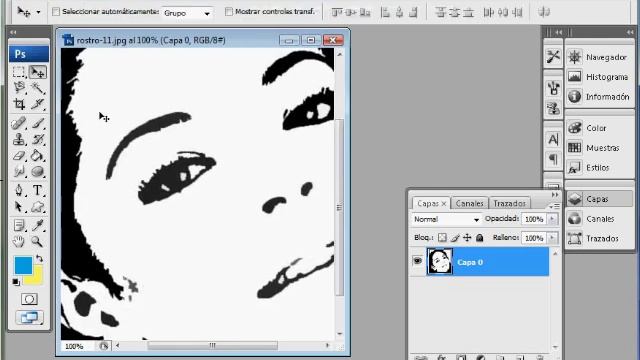Open the Move tool preset picker arrow

pos(38,12)
